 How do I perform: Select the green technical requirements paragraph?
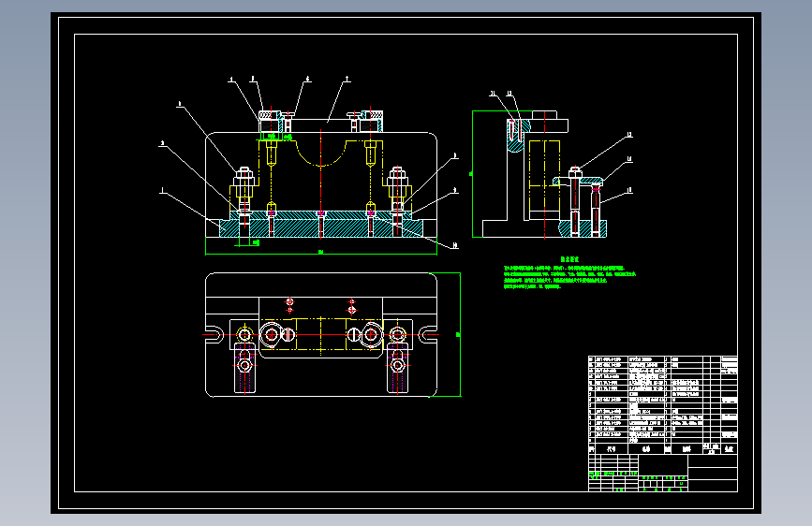point(569,277)
